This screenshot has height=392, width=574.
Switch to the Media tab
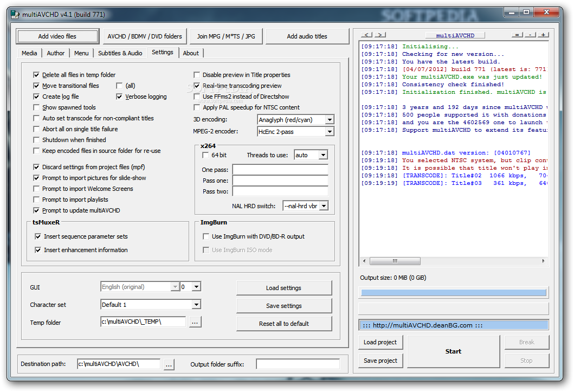[x=29, y=53]
